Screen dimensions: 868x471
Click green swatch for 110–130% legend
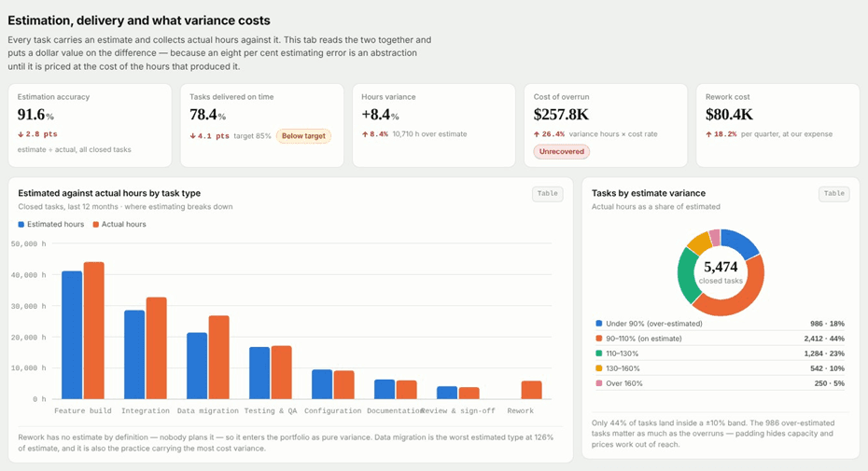[598, 353]
